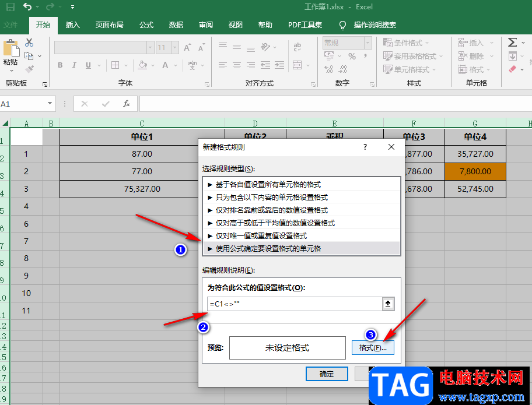Viewport: 532px width, 405px height.
Task: Open the font name dropdown
Action: tap(150, 48)
